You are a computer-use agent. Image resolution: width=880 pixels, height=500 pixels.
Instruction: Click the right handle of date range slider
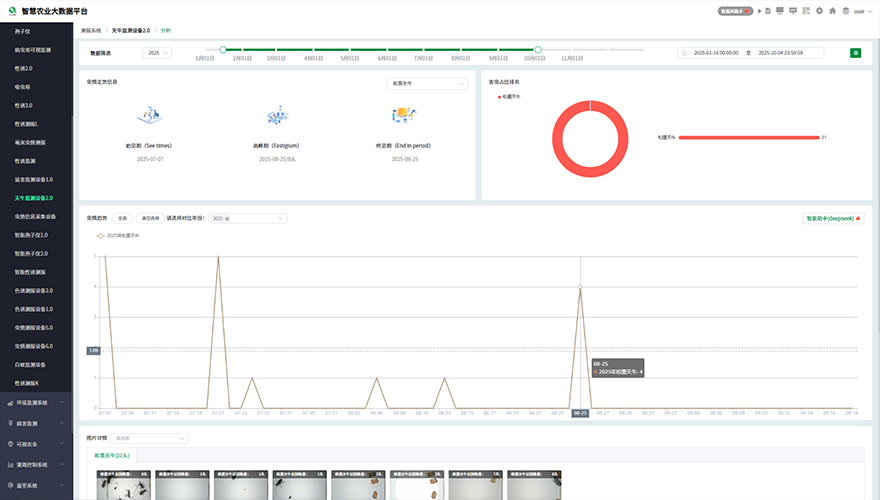pyautogui.click(x=538, y=48)
